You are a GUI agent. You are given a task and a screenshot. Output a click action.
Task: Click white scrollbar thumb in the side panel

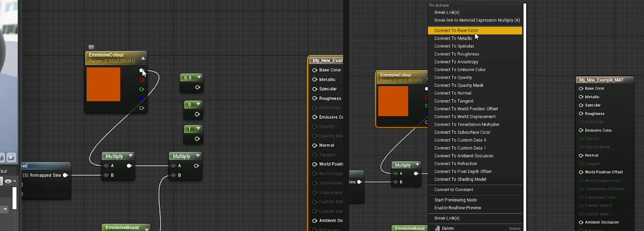coord(14,198)
